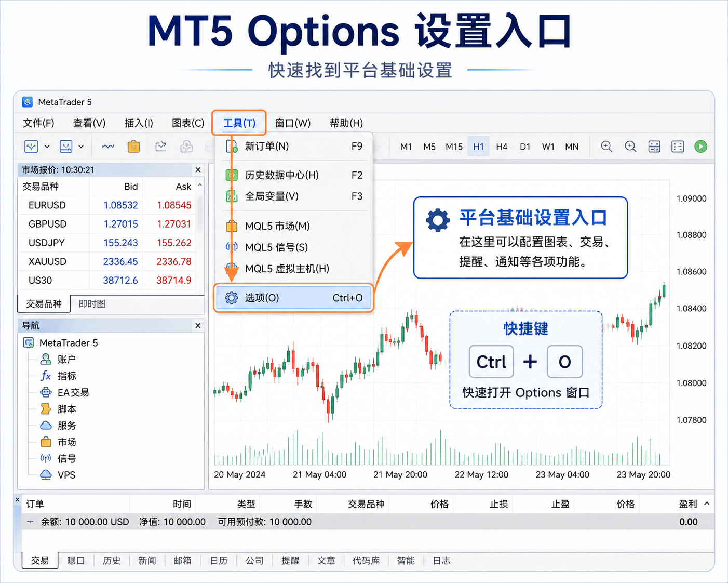728x583 pixels.
Task: Click the up chevron beside 盈利 column
Action: [707, 504]
